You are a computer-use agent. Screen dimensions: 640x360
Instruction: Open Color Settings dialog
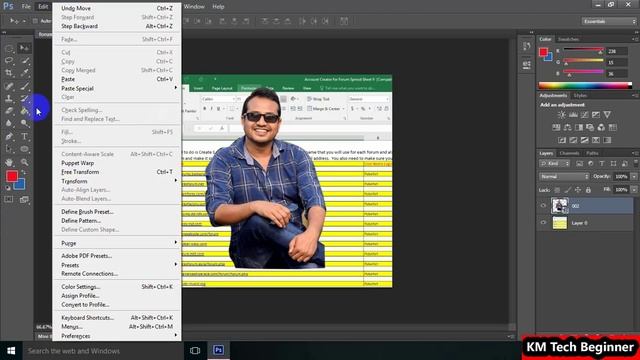[x=117, y=287]
